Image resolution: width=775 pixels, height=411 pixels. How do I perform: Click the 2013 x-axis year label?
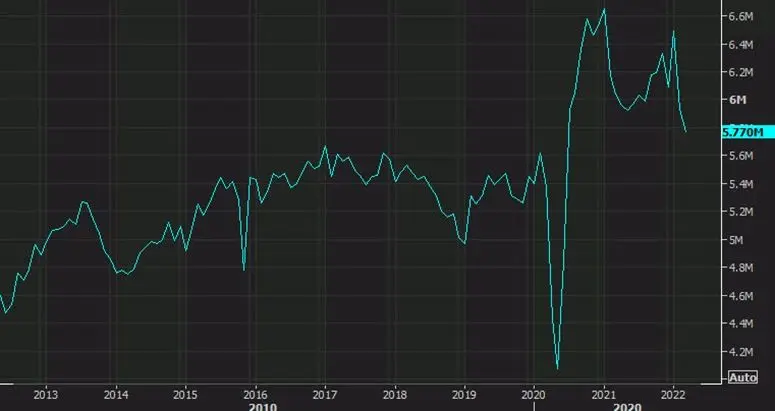click(47, 392)
